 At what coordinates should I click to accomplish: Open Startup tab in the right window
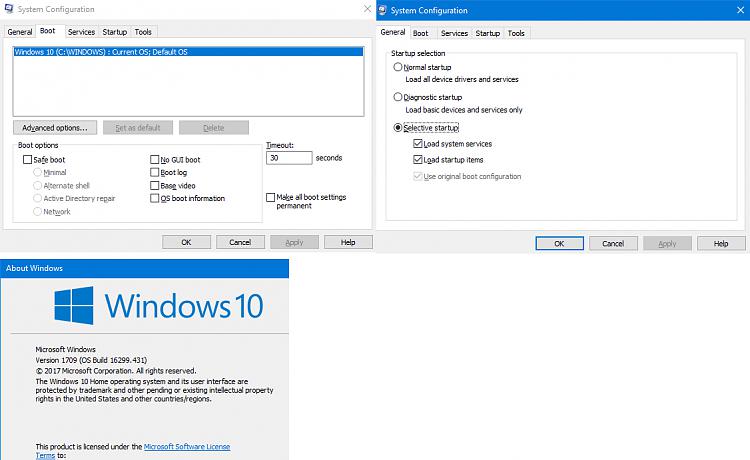coord(488,33)
